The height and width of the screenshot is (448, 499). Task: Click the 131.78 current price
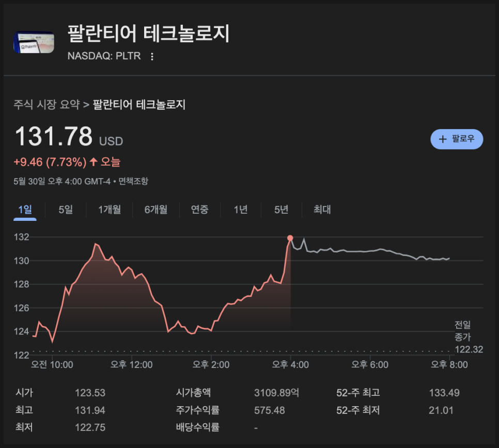point(54,136)
